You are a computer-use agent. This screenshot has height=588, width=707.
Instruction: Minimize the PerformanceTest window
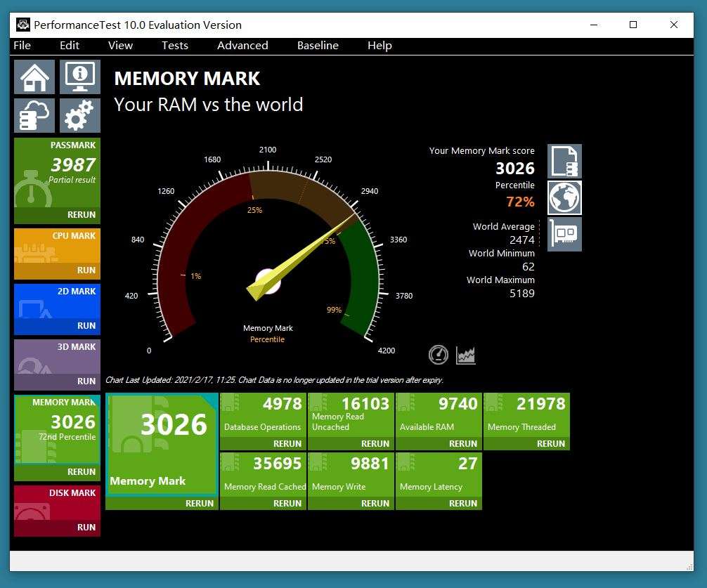594,25
